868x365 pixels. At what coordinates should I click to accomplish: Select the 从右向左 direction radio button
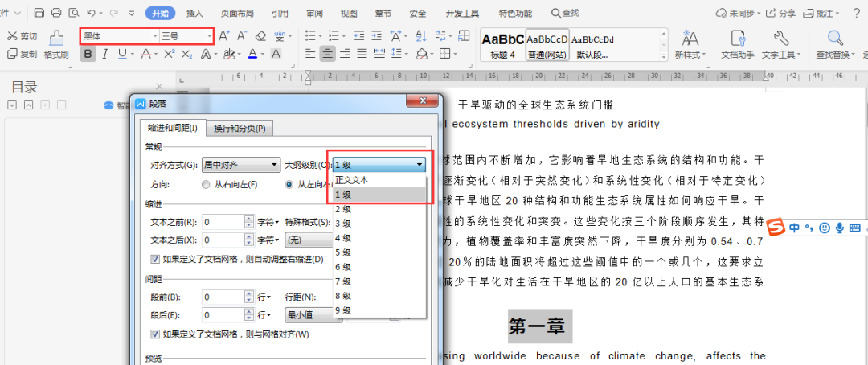click(207, 184)
